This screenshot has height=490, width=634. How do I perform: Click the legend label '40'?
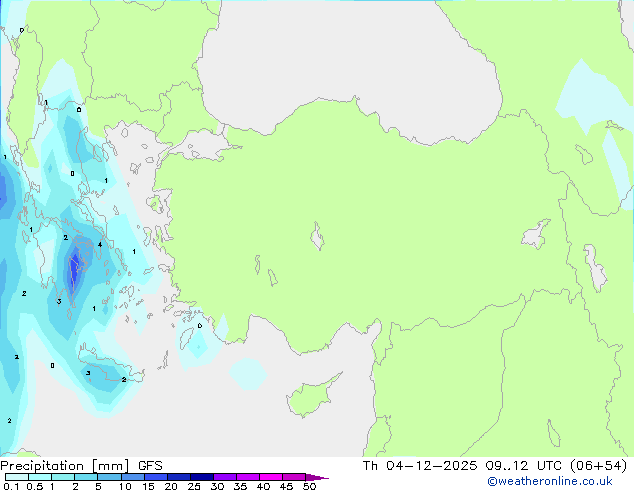(x=263, y=486)
